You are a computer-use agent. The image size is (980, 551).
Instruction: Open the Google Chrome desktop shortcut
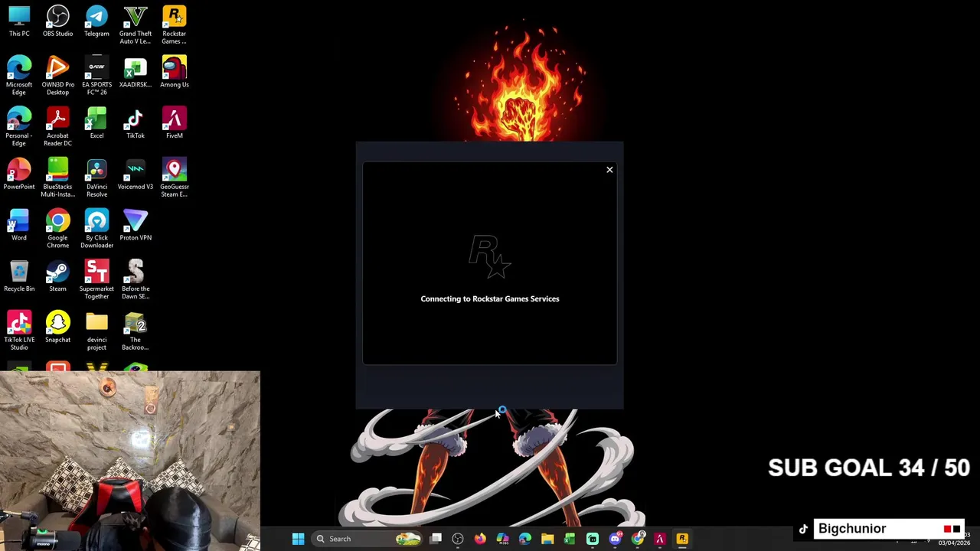pos(57,229)
